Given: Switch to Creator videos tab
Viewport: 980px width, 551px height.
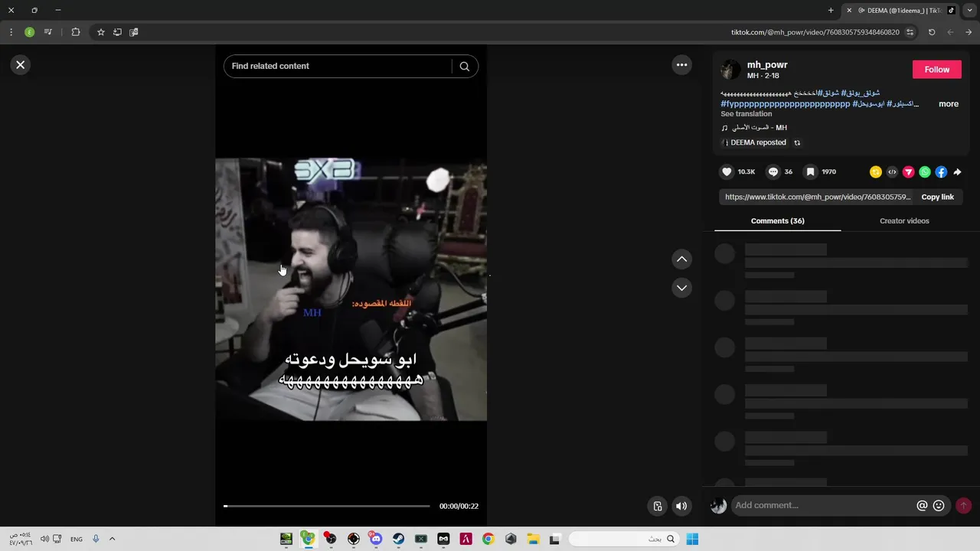Looking at the screenshot, I should coord(904,221).
